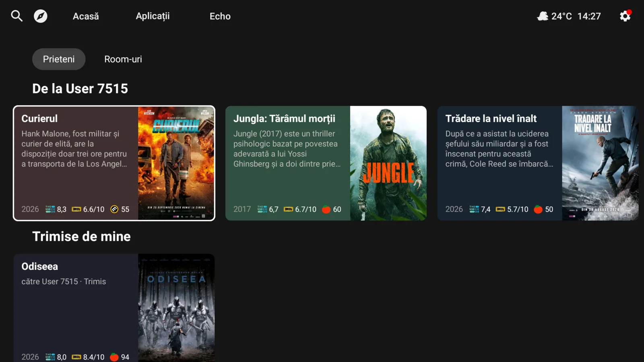Go to Acasă tab
Viewport: 644px width, 362px height.
86,16
